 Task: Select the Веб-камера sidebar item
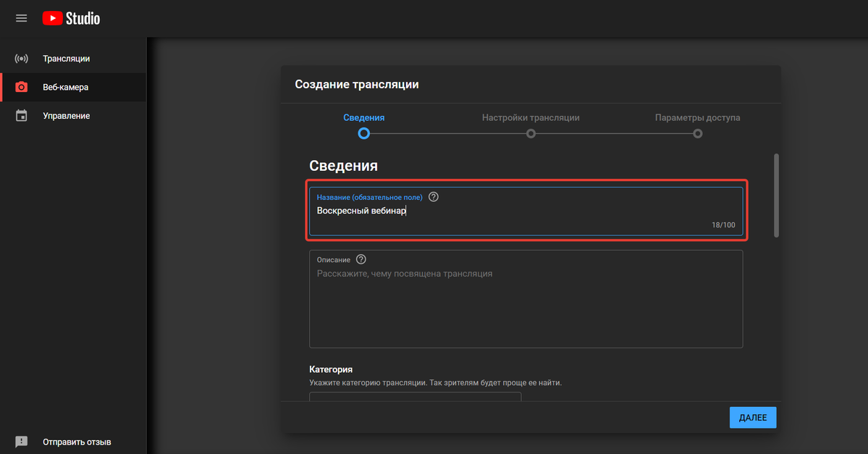point(73,87)
